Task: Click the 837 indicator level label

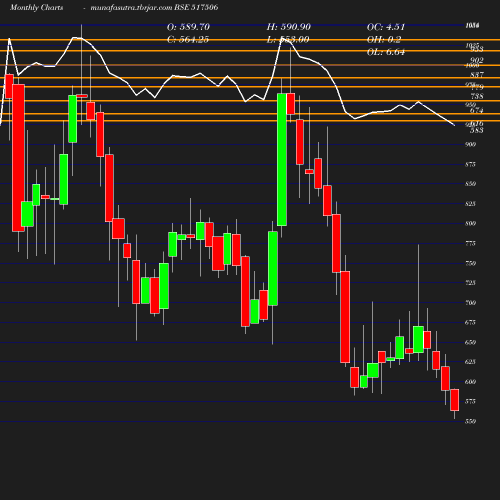Action: [x=477, y=75]
